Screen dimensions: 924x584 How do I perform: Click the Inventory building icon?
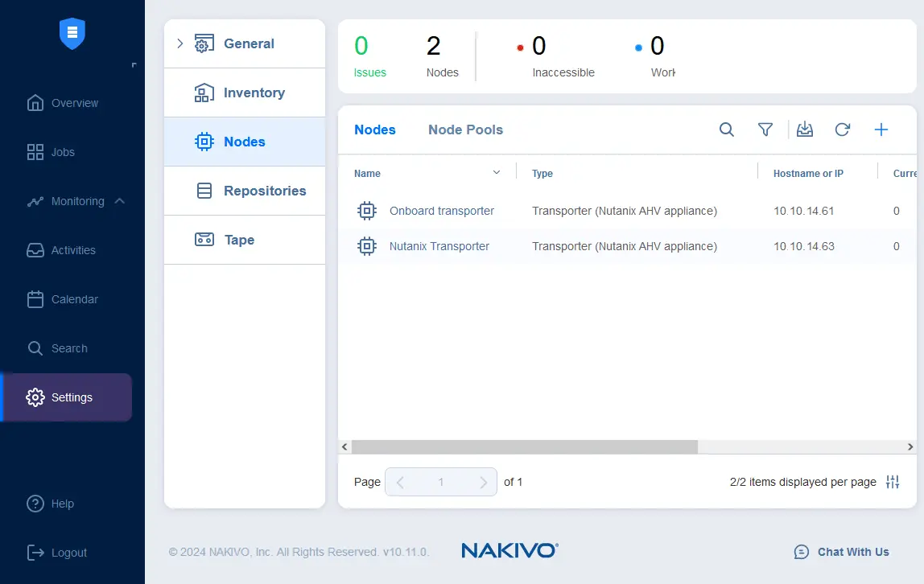pyautogui.click(x=204, y=93)
